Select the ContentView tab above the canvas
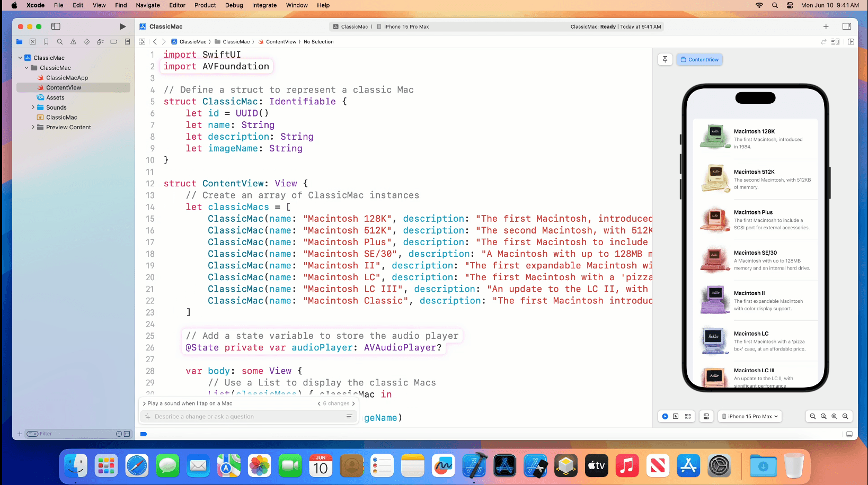 coord(699,59)
